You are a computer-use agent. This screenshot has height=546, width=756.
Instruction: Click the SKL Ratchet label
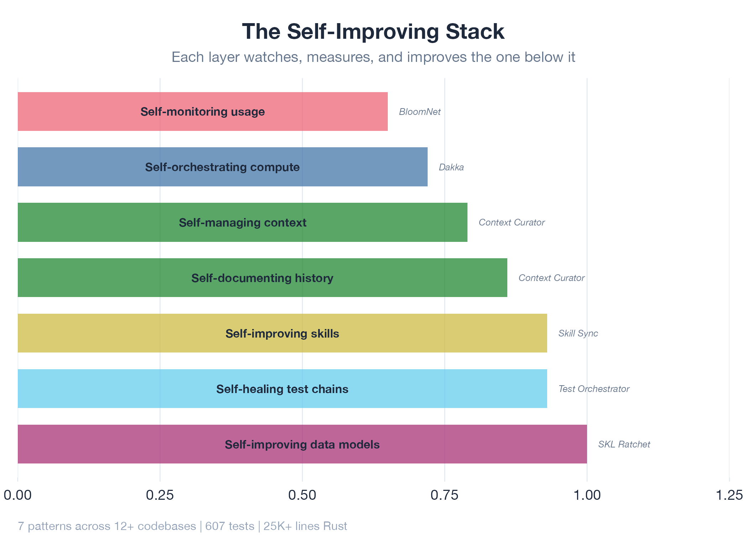(x=624, y=444)
